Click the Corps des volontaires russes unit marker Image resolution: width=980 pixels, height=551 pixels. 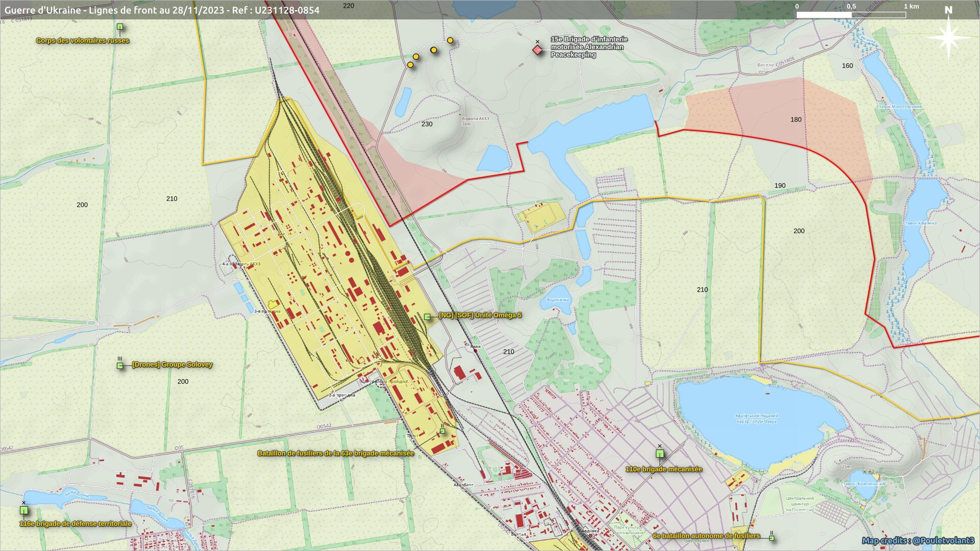tap(120, 27)
